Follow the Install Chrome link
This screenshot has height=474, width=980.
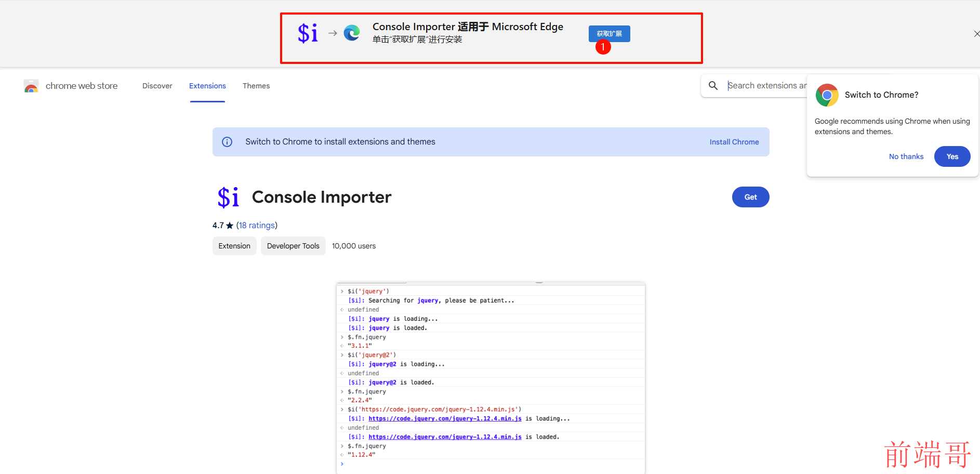734,142
